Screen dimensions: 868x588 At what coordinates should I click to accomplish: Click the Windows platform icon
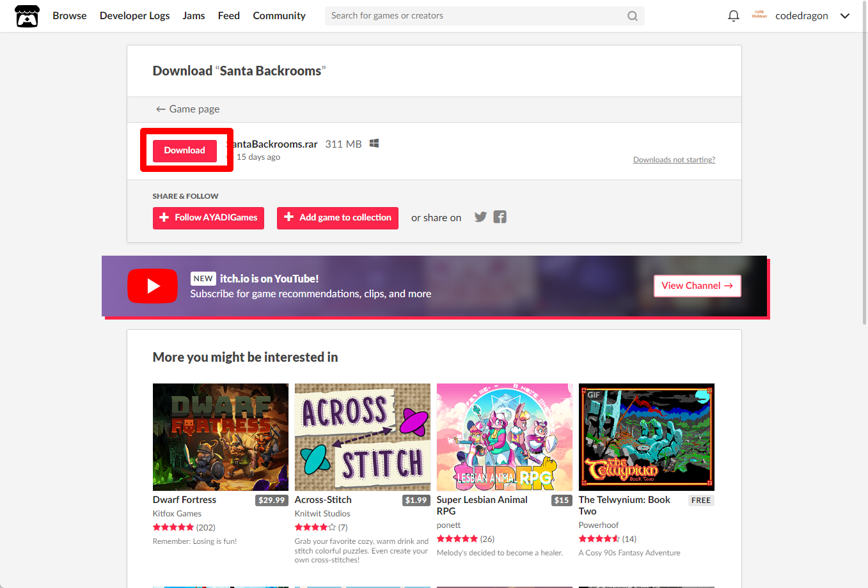tap(374, 143)
